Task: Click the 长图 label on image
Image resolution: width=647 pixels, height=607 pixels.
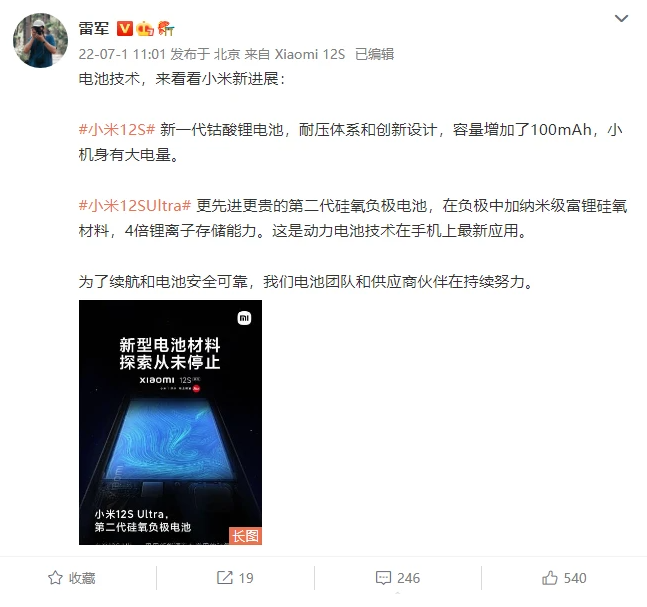Action: click(x=245, y=536)
